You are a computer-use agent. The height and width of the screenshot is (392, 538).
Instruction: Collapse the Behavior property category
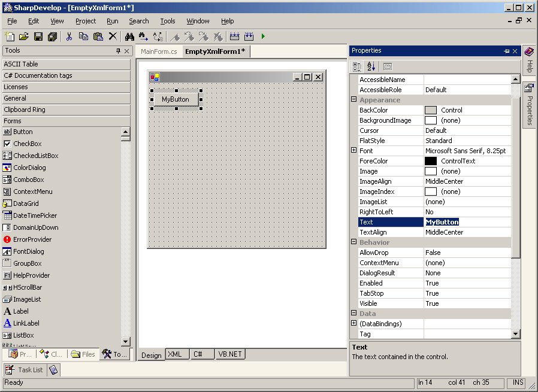[353, 242]
